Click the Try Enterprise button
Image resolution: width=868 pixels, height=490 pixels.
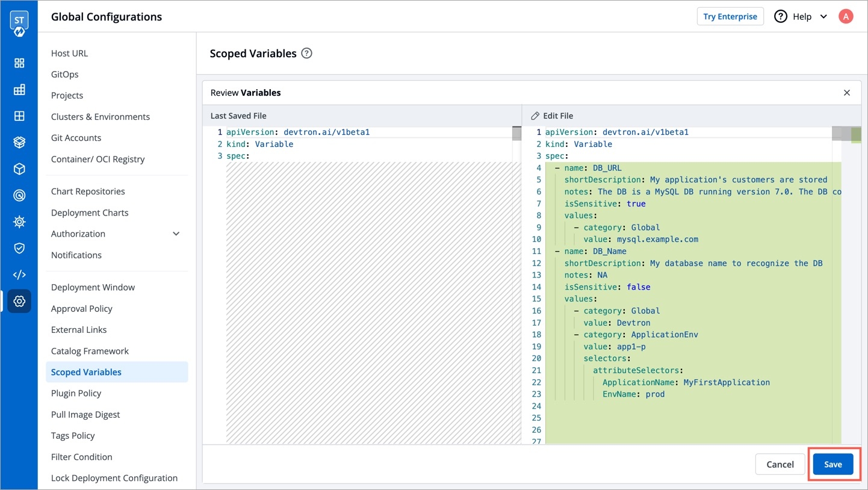[730, 16]
